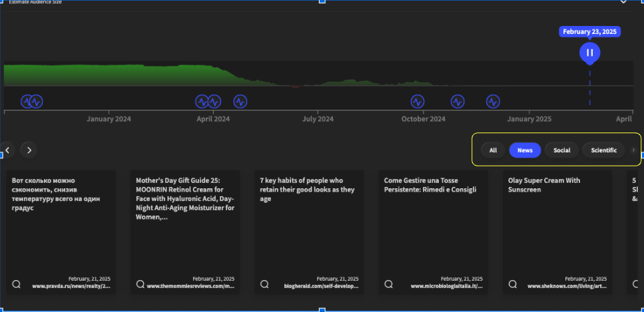The width and height of the screenshot is (644, 312).
Task: Click magnifier icon on themommiesreviews card
Action: (x=140, y=284)
